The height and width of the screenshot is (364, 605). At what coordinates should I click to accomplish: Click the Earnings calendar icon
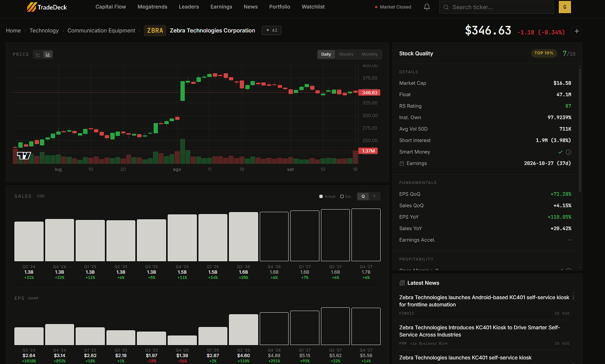tap(402, 163)
